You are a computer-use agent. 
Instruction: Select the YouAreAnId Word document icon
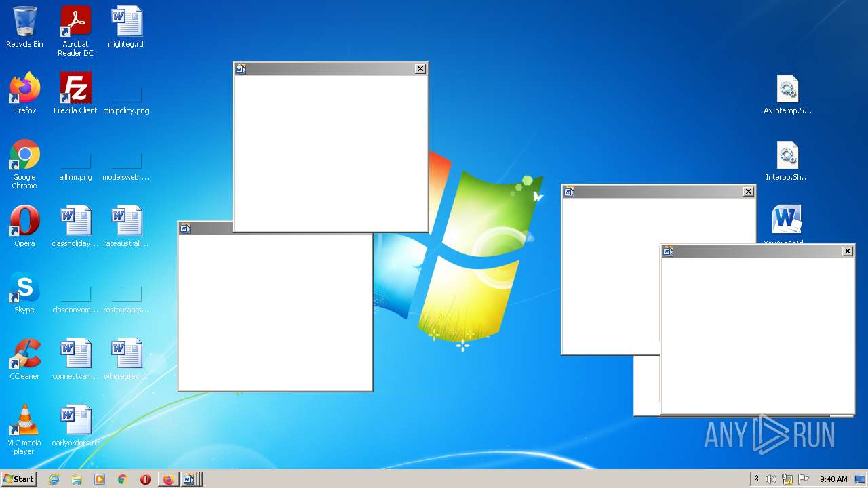pyautogui.click(x=787, y=225)
